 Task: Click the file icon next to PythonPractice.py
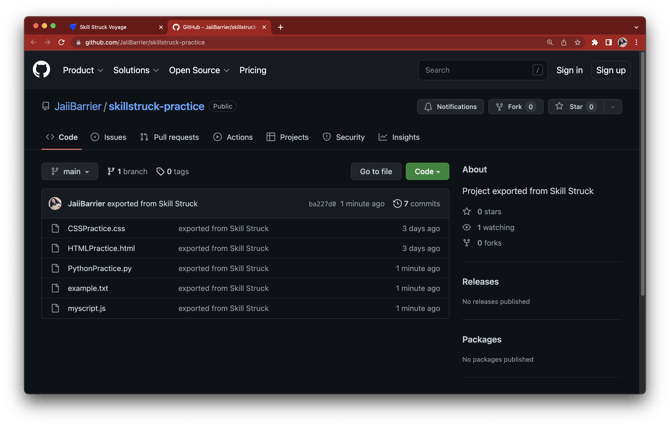55,268
